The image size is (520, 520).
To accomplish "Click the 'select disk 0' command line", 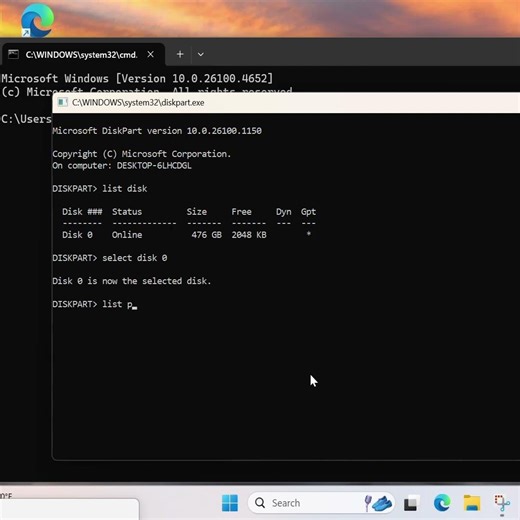I will [x=110, y=258].
